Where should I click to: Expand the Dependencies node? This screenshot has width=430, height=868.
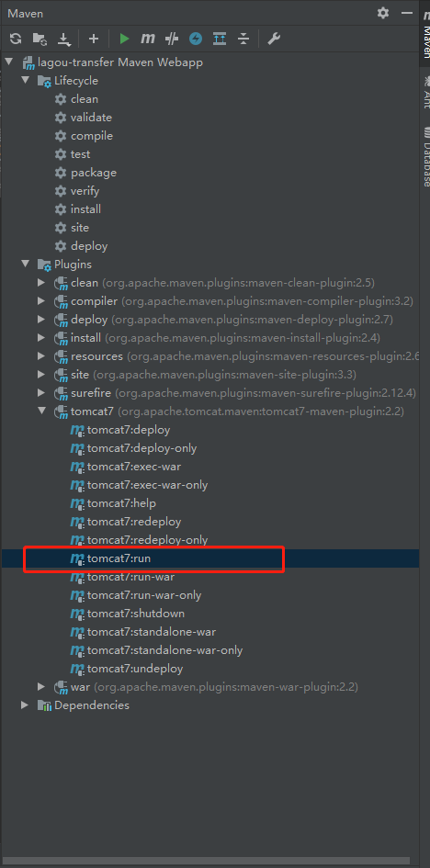pos(25,705)
